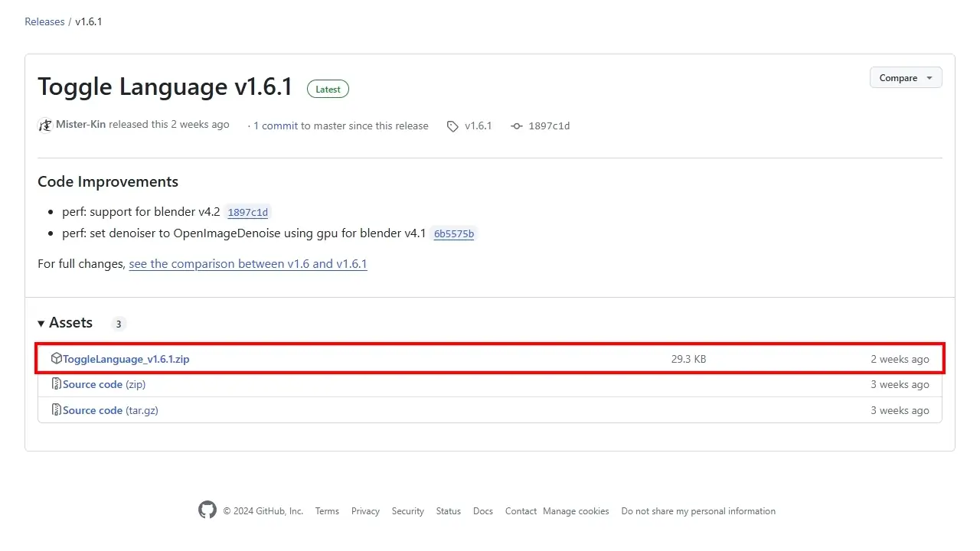The width and height of the screenshot is (980, 551).
Task: Open commit 1897c1d in release header
Action: tap(549, 126)
